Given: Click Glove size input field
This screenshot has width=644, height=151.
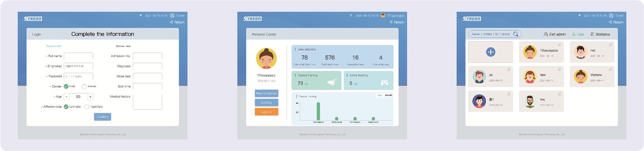Looking at the screenshot, I should click(x=147, y=76).
